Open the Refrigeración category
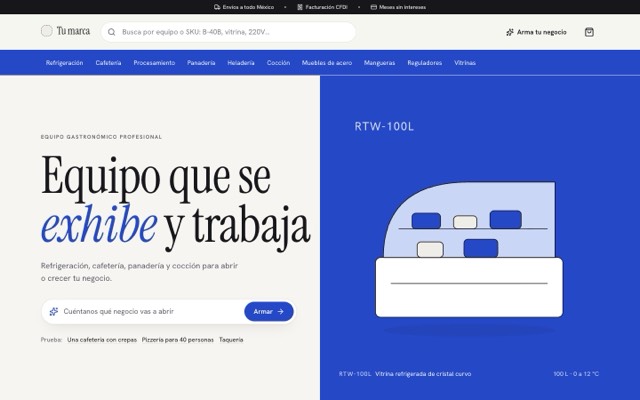The width and height of the screenshot is (640, 400). click(x=64, y=63)
